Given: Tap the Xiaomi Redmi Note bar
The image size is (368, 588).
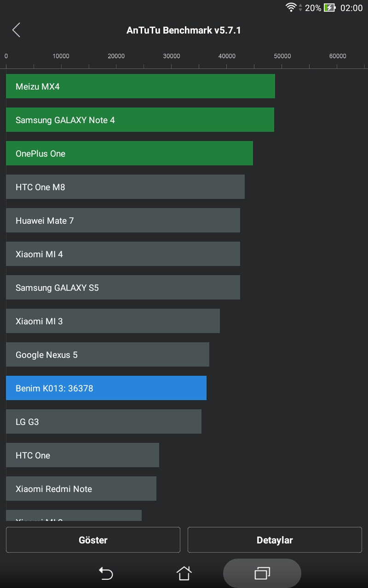Looking at the screenshot, I should pyautogui.click(x=81, y=489).
